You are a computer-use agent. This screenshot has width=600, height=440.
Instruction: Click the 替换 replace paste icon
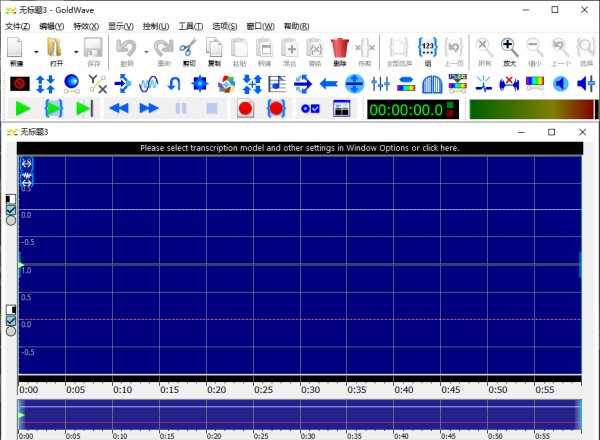click(315, 48)
